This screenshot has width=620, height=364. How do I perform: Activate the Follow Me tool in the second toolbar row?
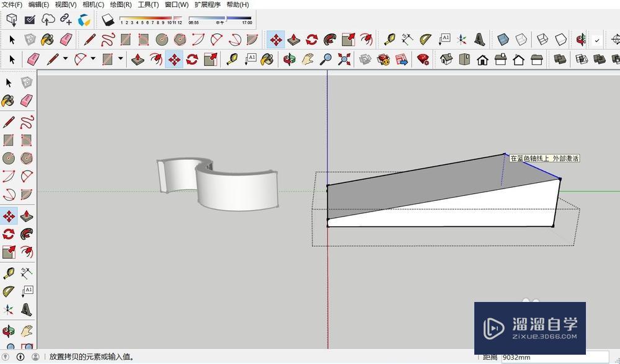[330, 40]
